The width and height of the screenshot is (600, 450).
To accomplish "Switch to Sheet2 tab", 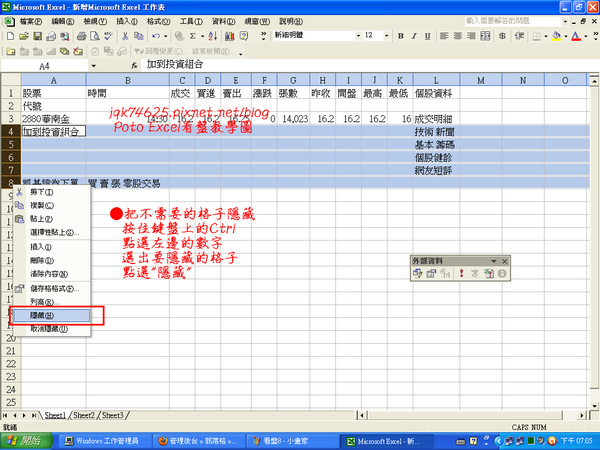I will pyautogui.click(x=83, y=415).
